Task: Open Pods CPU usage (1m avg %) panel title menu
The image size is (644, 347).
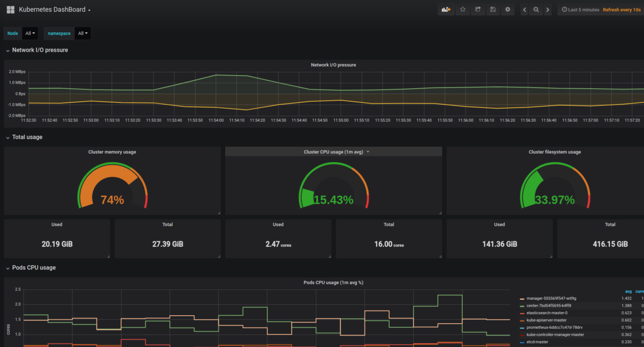Action: (x=333, y=283)
